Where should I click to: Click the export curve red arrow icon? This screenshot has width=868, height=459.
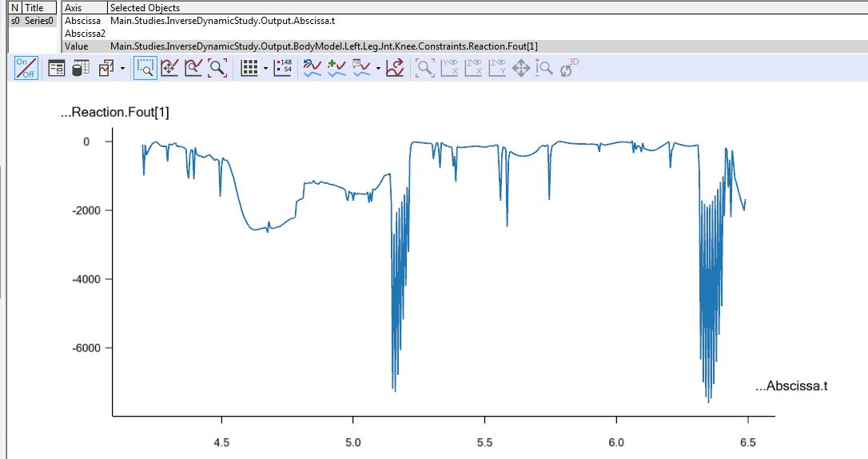click(x=395, y=68)
